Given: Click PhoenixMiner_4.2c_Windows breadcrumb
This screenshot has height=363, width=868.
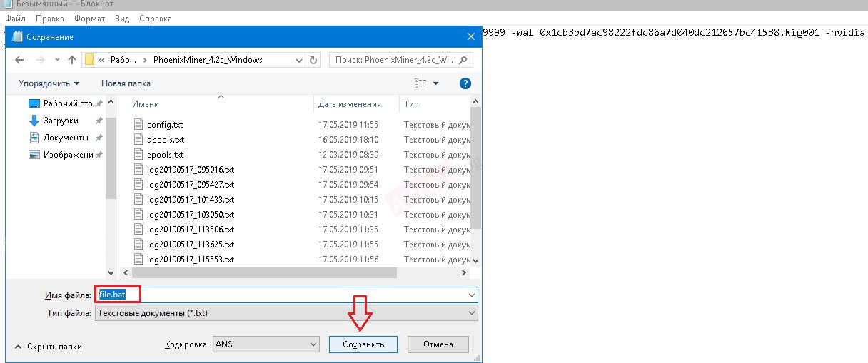Looking at the screenshot, I should pyautogui.click(x=206, y=61).
